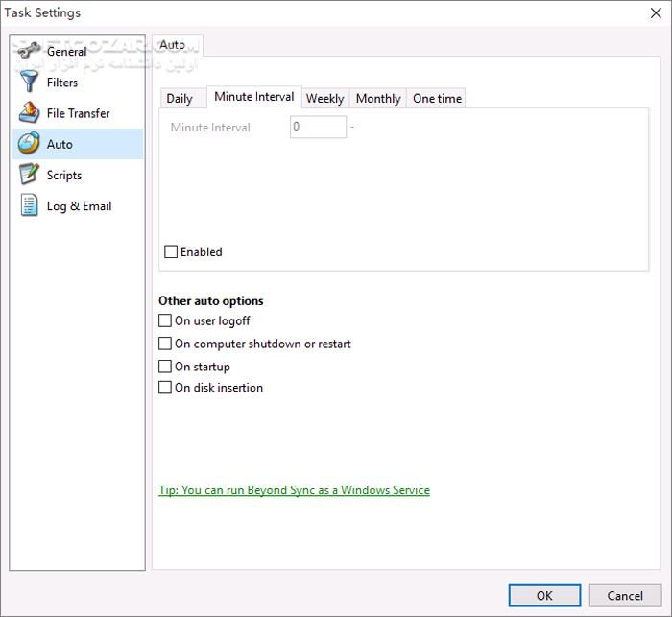This screenshot has height=617, width=672.
Task: Click the Auto clock icon
Action: click(29, 144)
